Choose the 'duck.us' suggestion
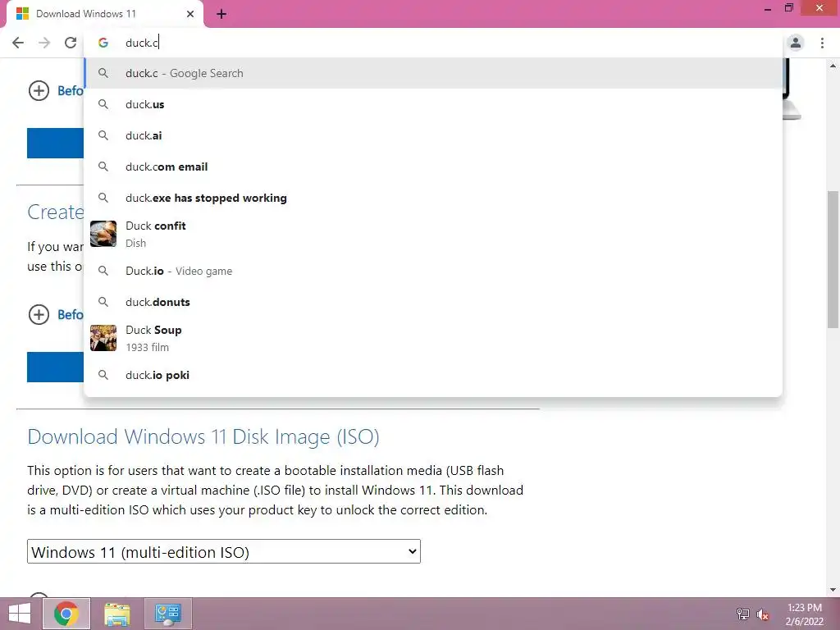Image resolution: width=840 pixels, height=630 pixels. (433, 104)
